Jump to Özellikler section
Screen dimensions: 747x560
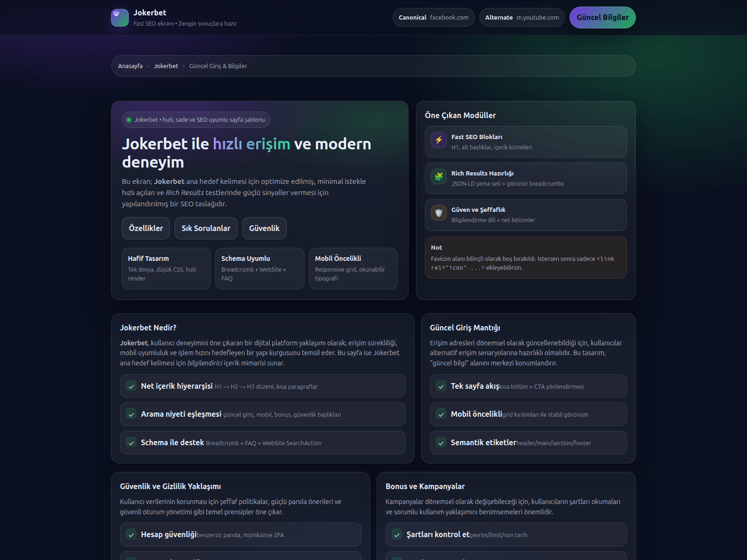(x=146, y=228)
